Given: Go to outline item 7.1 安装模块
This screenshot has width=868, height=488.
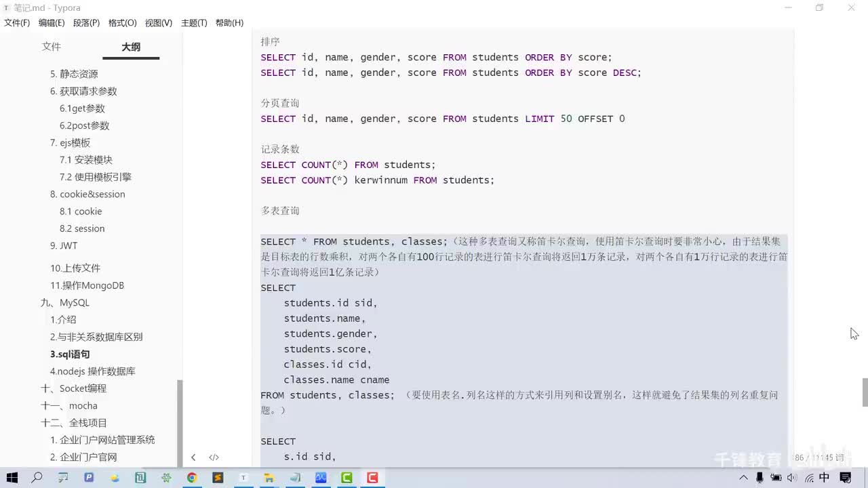Looking at the screenshot, I should (86, 160).
